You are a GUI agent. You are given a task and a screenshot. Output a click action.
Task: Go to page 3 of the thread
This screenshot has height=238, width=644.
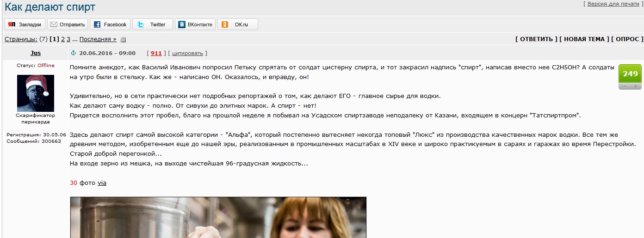(x=68, y=39)
